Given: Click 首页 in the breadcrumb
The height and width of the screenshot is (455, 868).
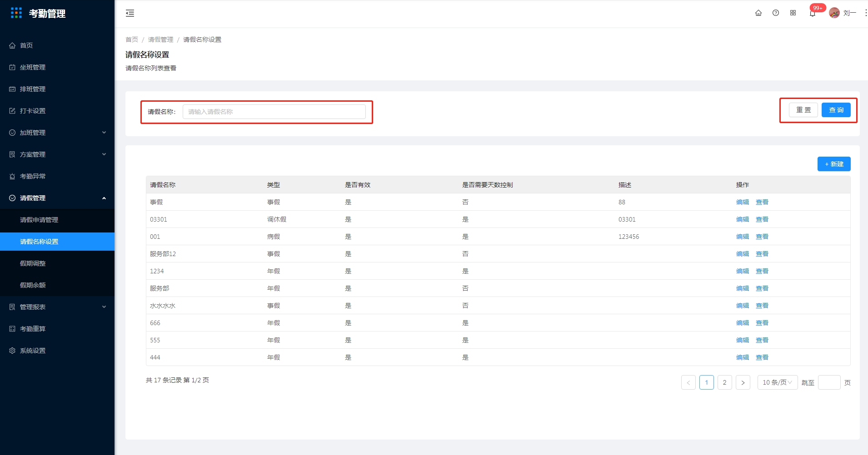Looking at the screenshot, I should [x=132, y=40].
